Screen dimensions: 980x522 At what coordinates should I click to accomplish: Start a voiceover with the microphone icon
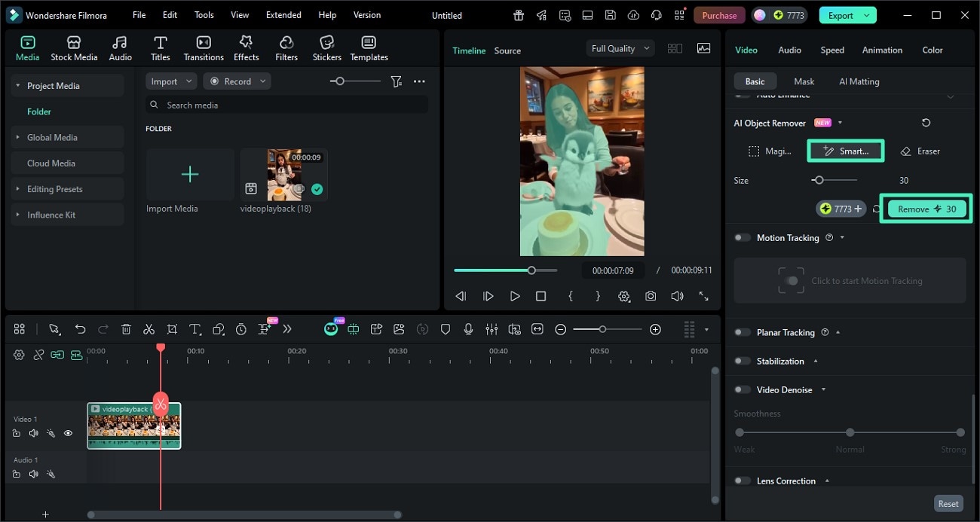pyautogui.click(x=469, y=329)
